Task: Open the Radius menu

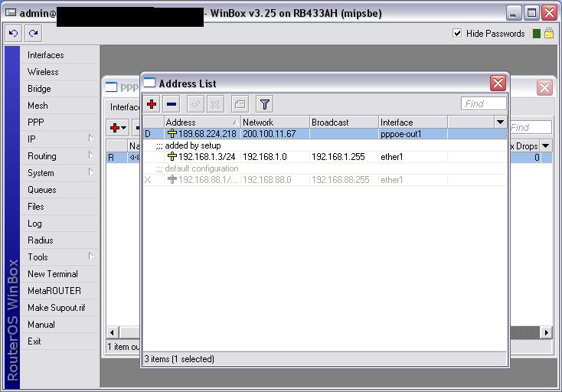Action: click(59, 240)
